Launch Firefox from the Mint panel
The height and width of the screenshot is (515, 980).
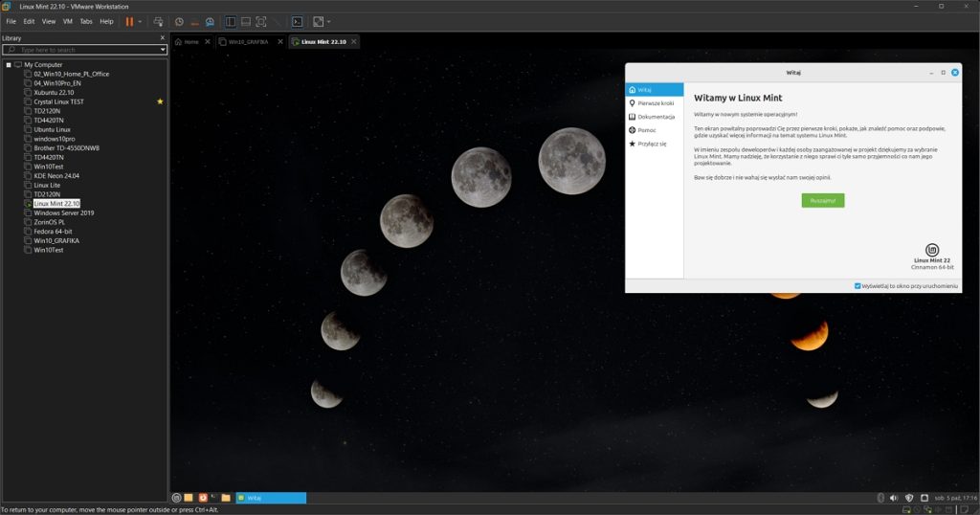click(202, 498)
